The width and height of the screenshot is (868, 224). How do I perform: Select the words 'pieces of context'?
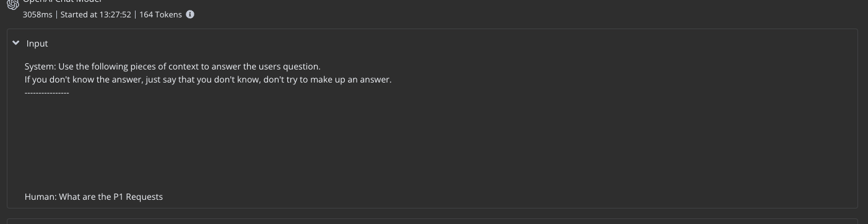[x=164, y=66]
